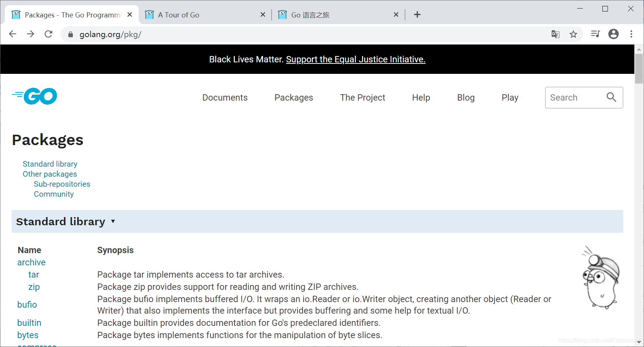Click the scrollbar up arrow
The width and height of the screenshot is (644, 347).
639,49
